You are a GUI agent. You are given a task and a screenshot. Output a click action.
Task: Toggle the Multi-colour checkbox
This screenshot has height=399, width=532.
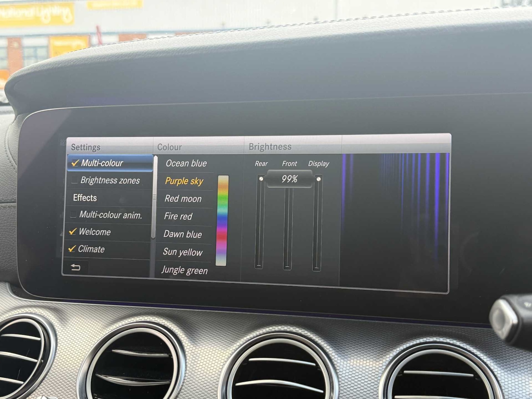coord(75,163)
